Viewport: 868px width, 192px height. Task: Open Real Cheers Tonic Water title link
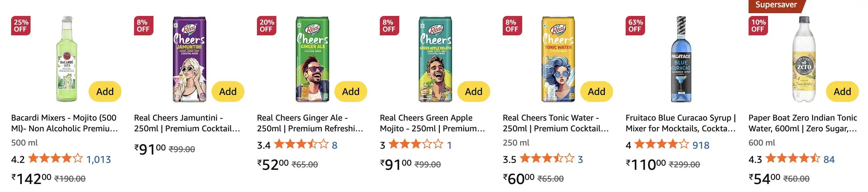[x=556, y=123]
